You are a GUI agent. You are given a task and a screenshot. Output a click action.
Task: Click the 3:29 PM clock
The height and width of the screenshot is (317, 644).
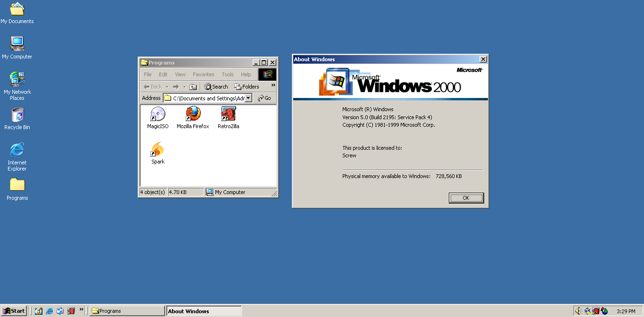(626, 311)
